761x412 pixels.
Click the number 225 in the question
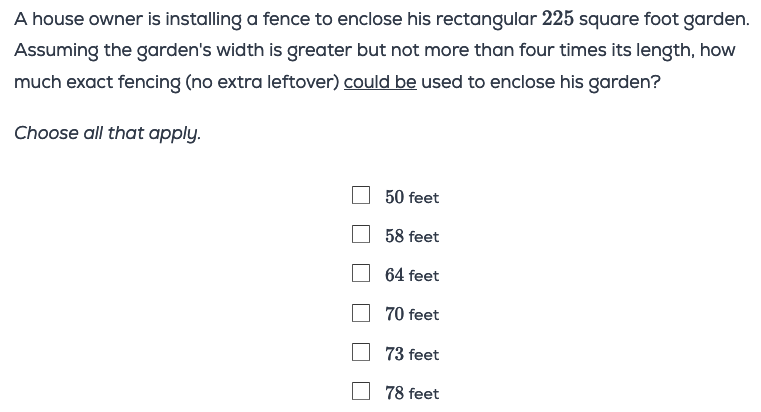558,19
